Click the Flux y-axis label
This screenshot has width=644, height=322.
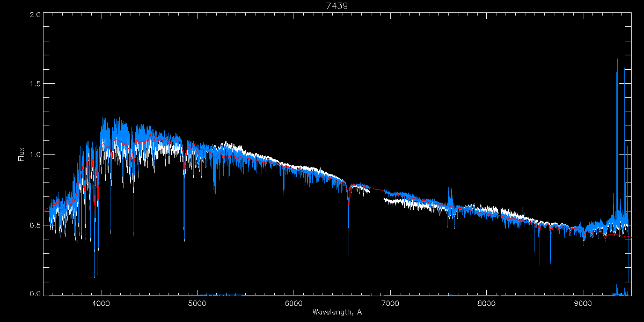(21, 155)
